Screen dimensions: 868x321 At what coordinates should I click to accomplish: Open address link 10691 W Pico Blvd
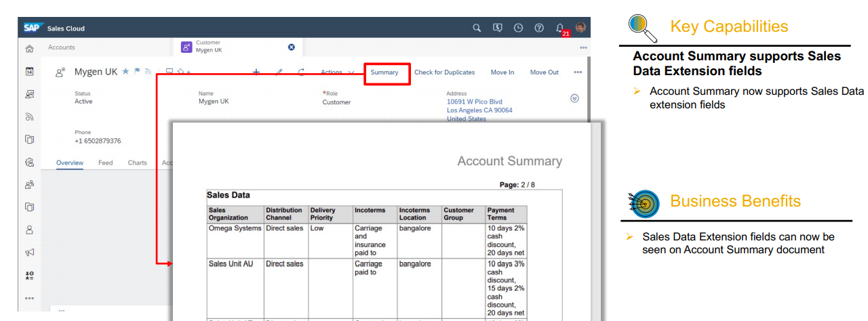[x=475, y=102]
